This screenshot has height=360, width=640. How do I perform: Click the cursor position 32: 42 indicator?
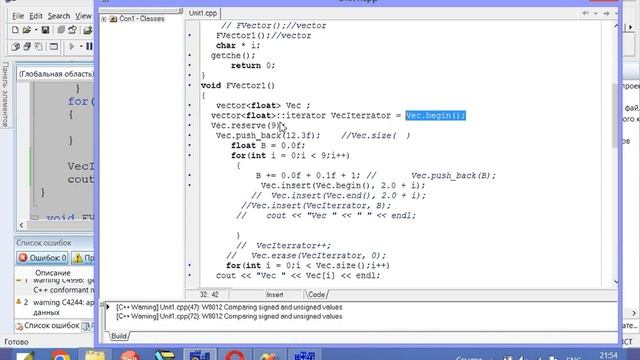[209, 295]
